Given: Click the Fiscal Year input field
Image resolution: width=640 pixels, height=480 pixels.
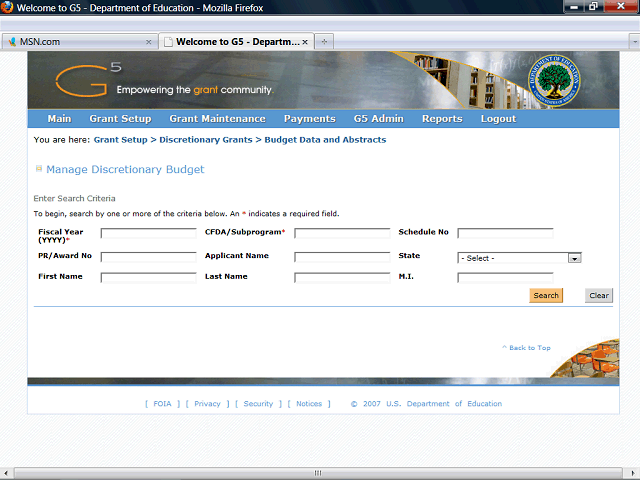Looking at the screenshot, I should tap(149, 233).
